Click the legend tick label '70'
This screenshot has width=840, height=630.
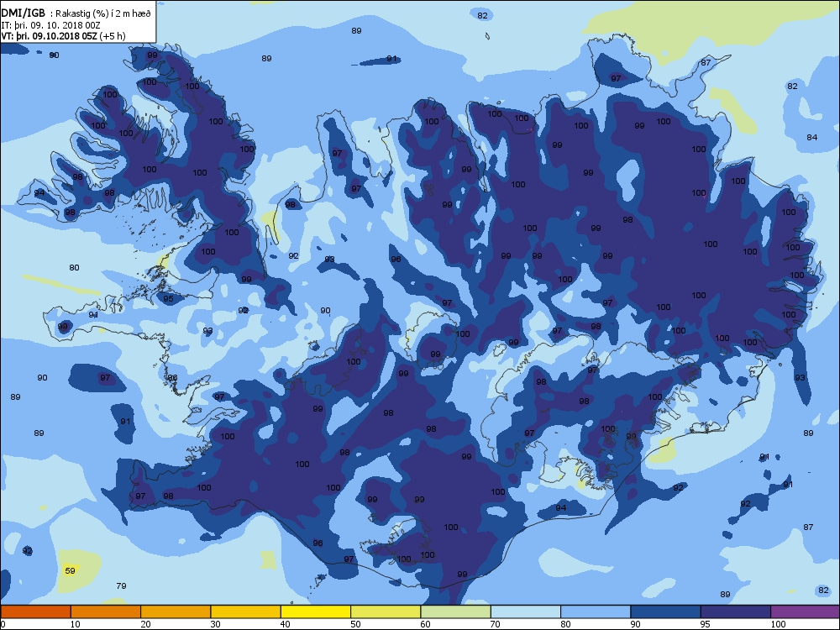(x=495, y=624)
